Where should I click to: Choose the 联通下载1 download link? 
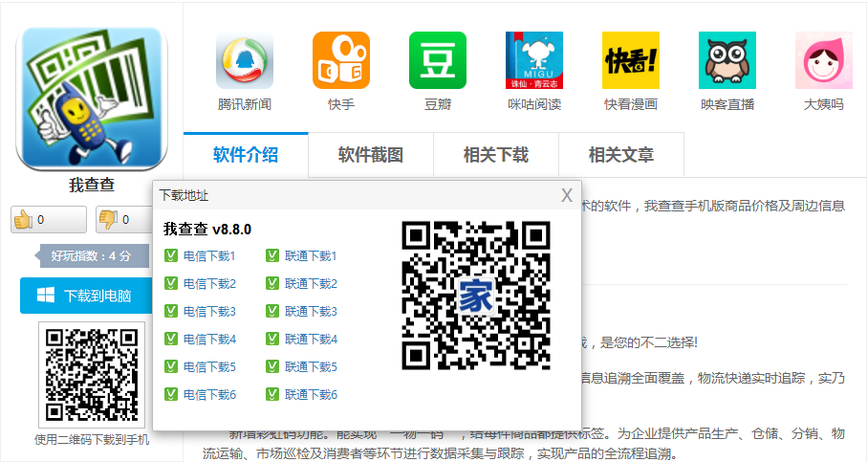click(x=311, y=256)
